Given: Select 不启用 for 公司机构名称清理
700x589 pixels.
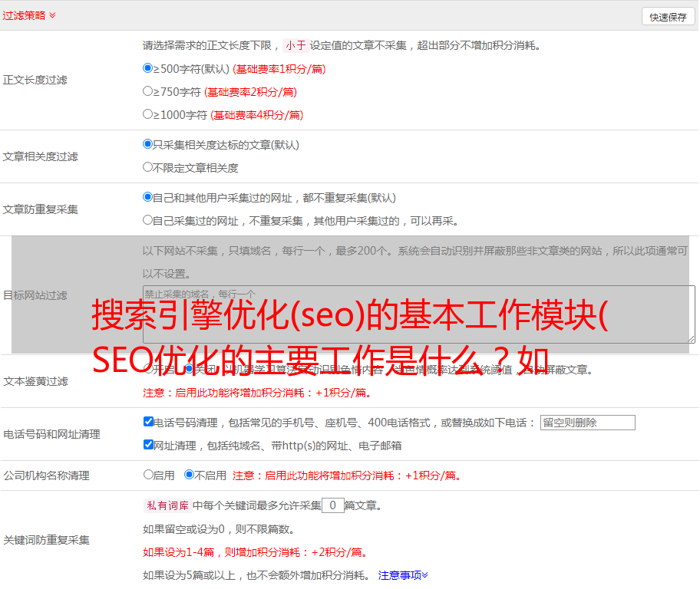Looking at the screenshot, I should (x=189, y=475).
